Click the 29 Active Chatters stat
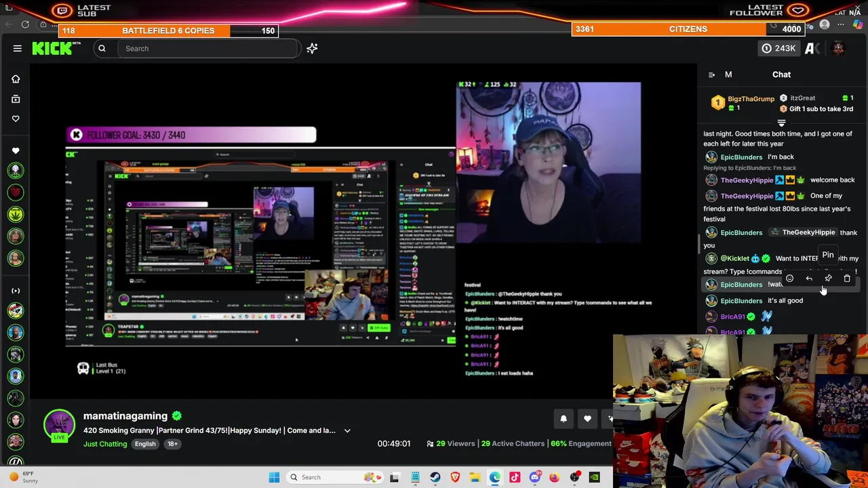This screenshot has width=868, height=488. (x=513, y=444)
